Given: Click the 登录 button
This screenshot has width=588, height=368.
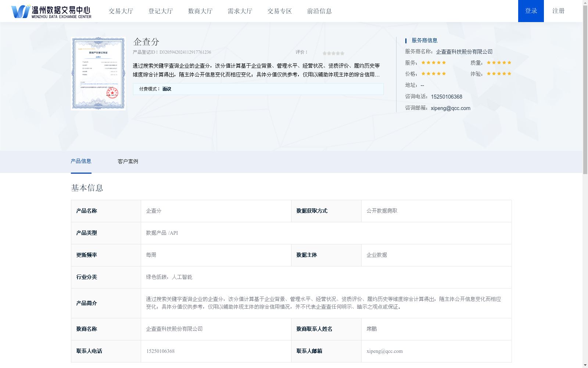Looking at the screenshot, I should (531, 11).
